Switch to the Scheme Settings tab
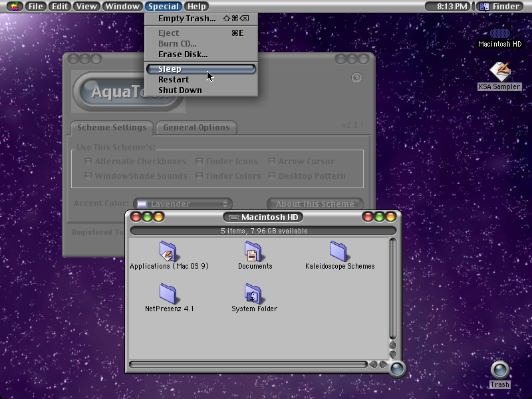 pos(112,128)
